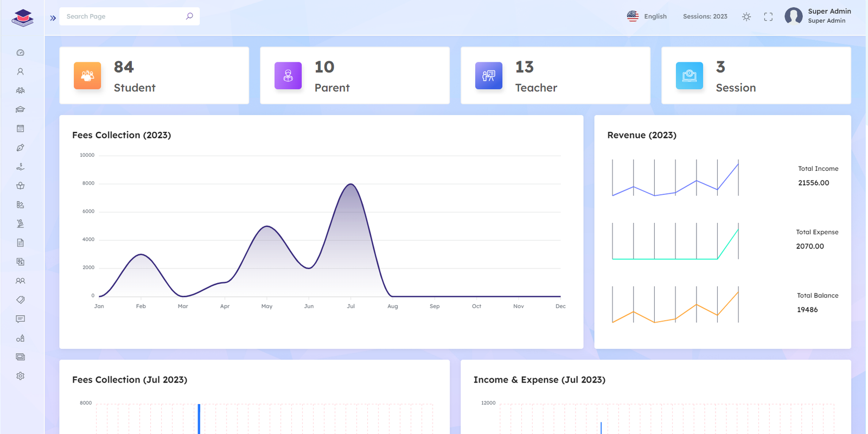
Task: Open the Super Admin account menu
Action: [818, 16]
